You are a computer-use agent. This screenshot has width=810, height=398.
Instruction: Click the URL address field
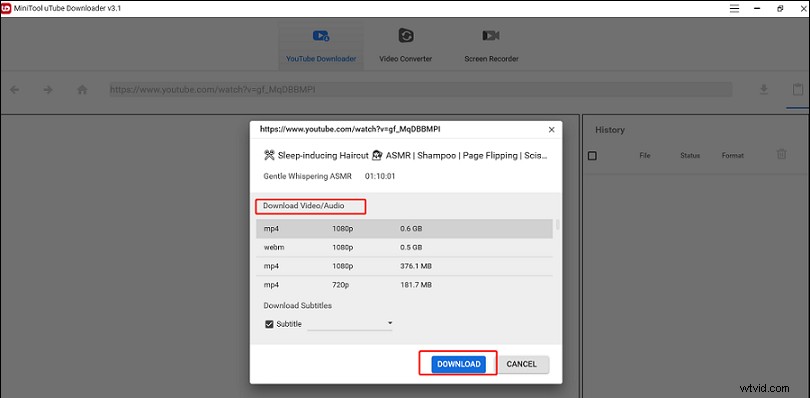[x=420, y=89]
